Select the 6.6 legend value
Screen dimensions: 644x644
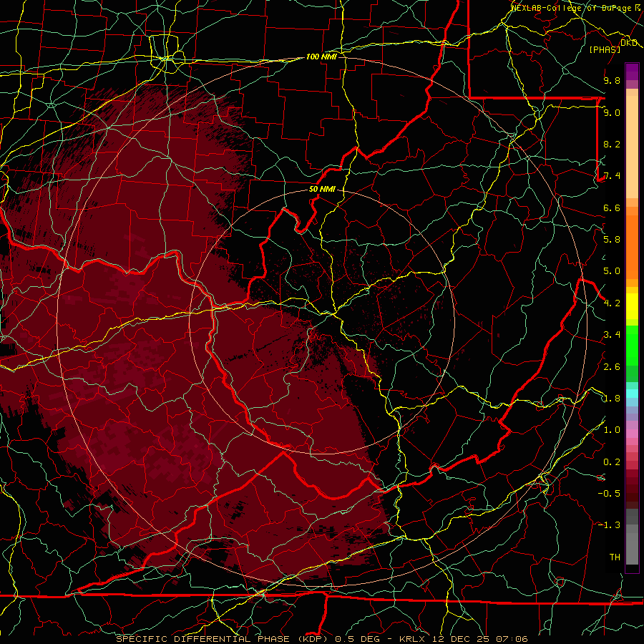(x=612, y=208)
